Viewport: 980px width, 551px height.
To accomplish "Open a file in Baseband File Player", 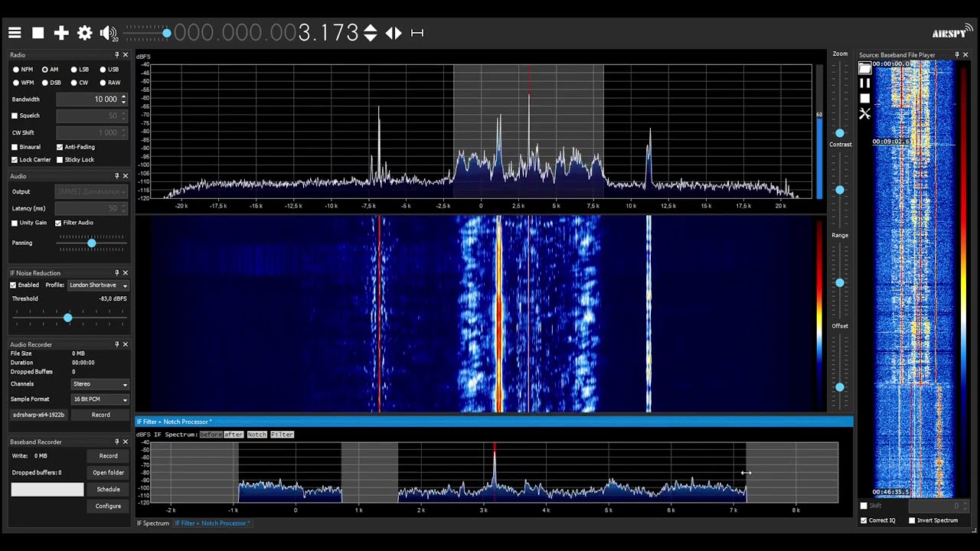I will pyautogui.click(x=864, y=68).
